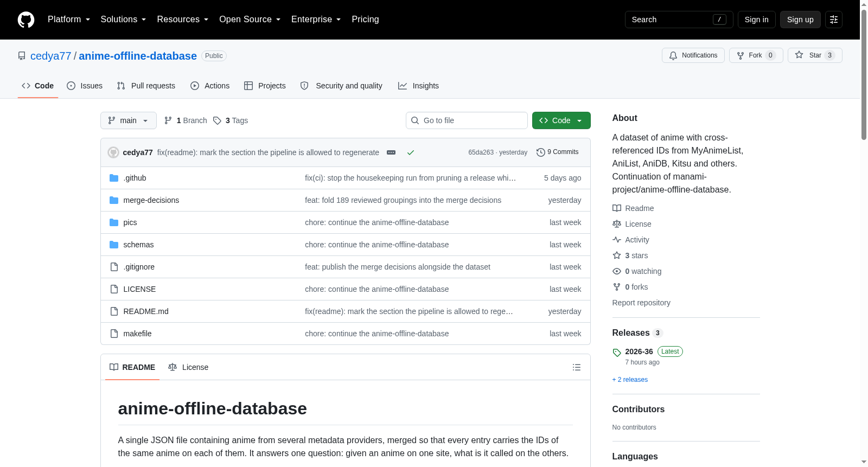Open the Solutions dropdown menu
Screen dimensions: 868x467
point(123,20)
